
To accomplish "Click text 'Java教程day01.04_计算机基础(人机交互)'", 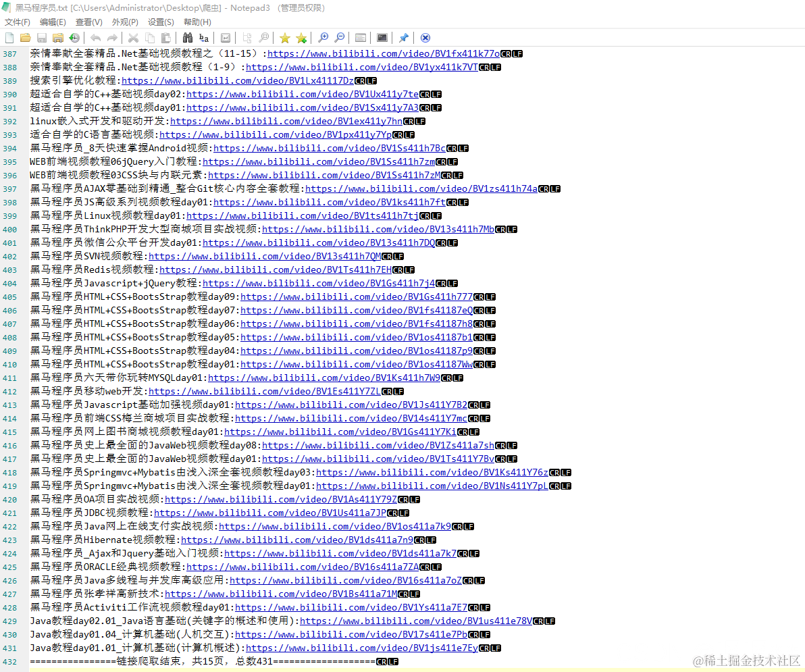I will point(131,635).
